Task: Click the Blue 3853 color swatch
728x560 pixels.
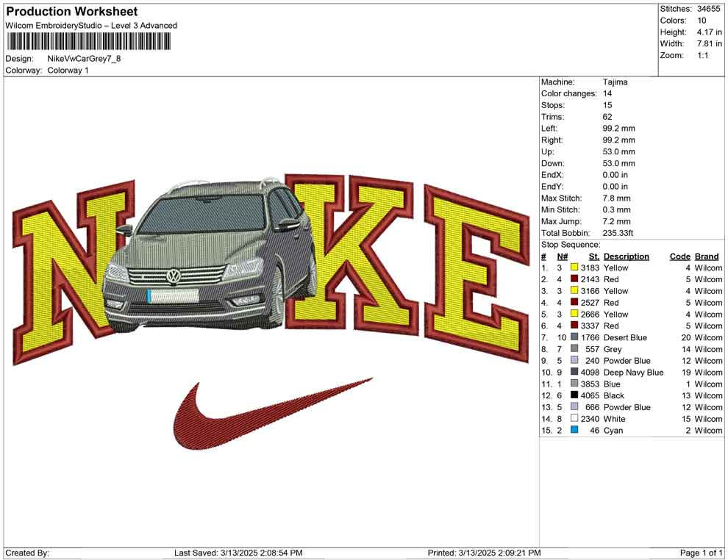Action: 574,383
